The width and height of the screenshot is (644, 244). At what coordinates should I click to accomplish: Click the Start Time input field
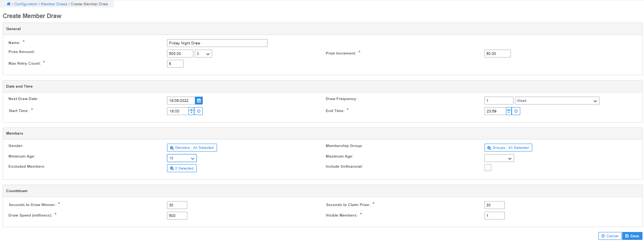click(178, 111)
